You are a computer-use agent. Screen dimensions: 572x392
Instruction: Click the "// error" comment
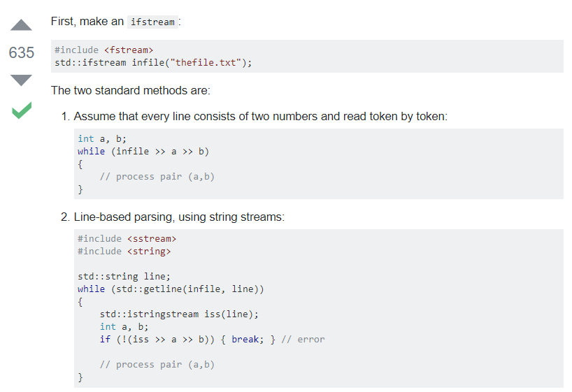[x=303, y=340]
